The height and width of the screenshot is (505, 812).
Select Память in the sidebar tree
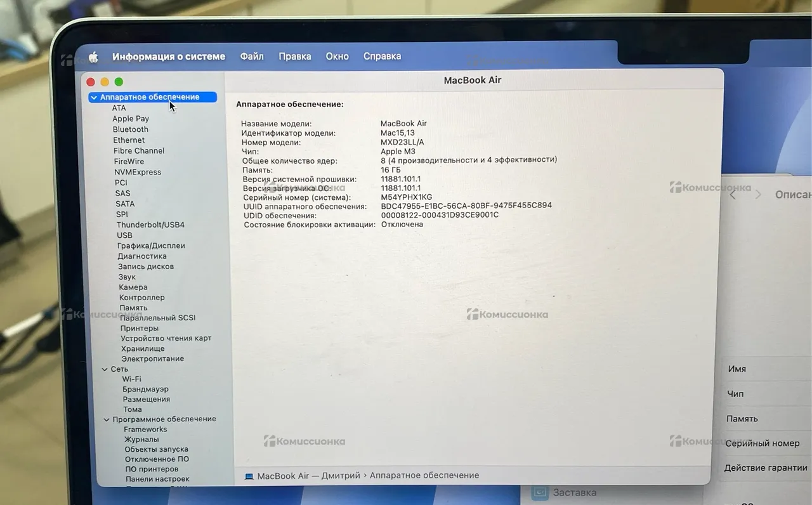[x=133, y=308]
